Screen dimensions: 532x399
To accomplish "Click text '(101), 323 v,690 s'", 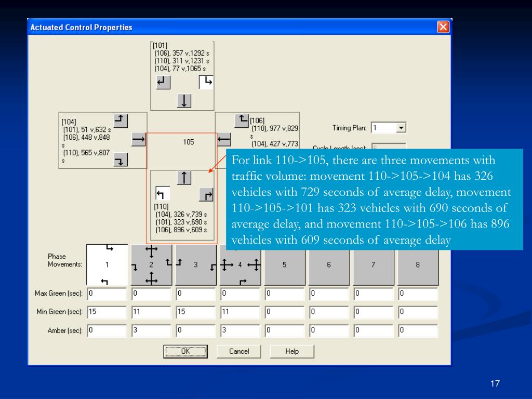I will point(181,222).
